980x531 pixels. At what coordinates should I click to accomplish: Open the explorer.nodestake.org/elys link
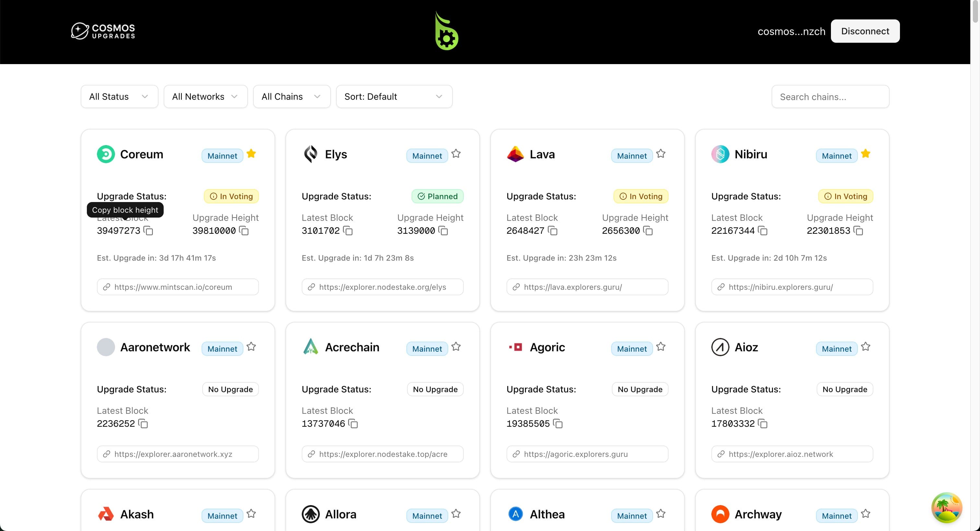point(382,287)
